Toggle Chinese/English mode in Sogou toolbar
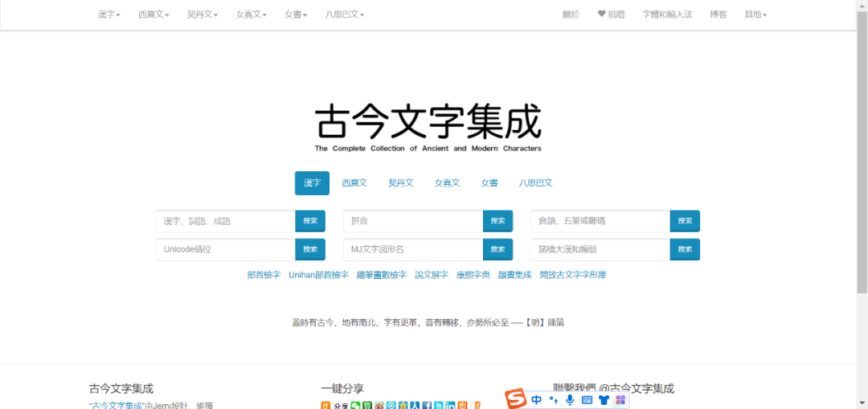The height and width of the screenshot is (409, 868). point(536,399)
